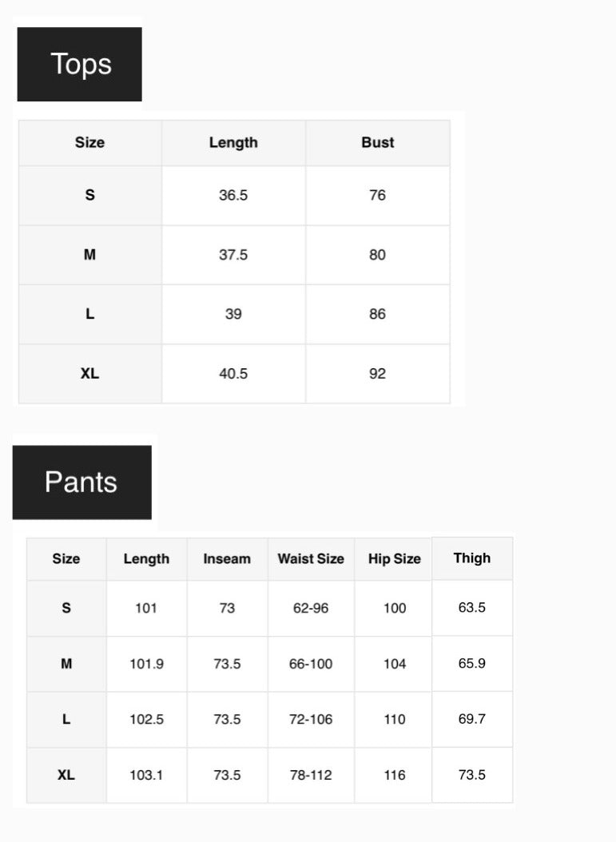Click the Tops section label
Image resolution: width=616 pixels, height=842 pixels.
(x=80, y=64)
